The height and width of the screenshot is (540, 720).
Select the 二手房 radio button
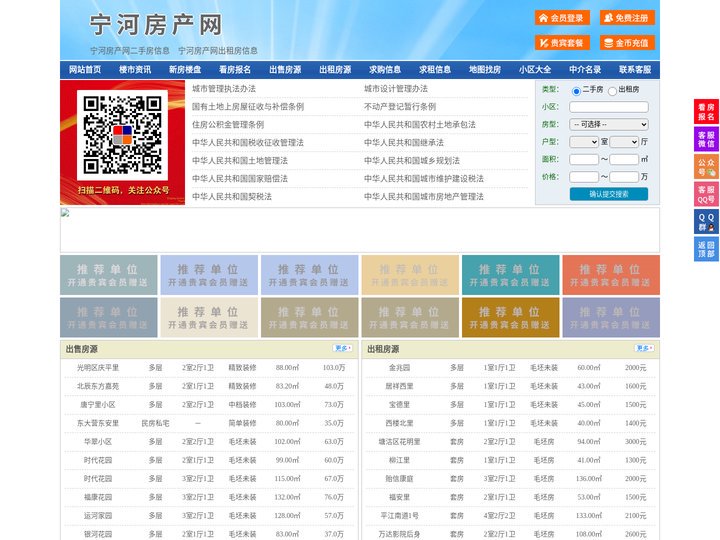(576, 91)
